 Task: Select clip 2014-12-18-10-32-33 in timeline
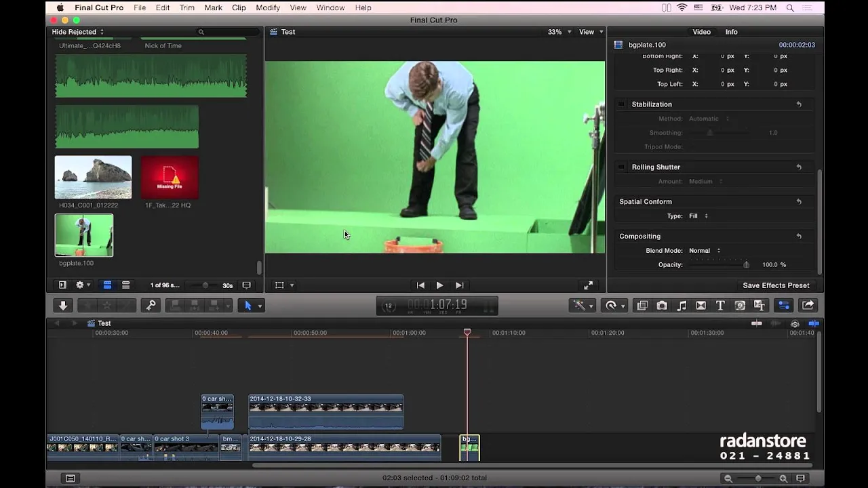coord(326,412)
